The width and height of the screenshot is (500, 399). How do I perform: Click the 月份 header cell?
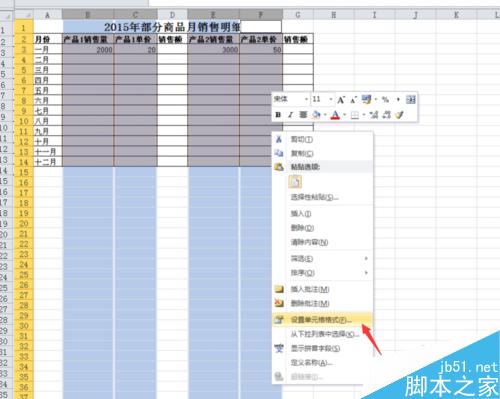tap(48, 39)
